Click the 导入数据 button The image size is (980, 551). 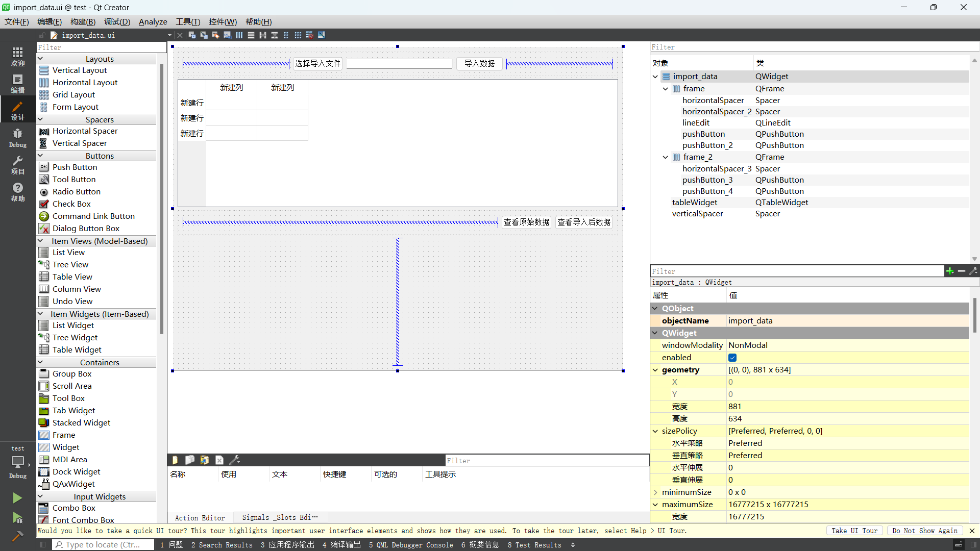479,64
